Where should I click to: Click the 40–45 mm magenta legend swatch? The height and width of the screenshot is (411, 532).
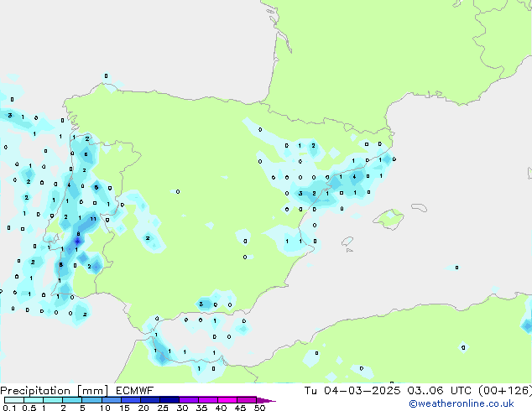(227, 400)
